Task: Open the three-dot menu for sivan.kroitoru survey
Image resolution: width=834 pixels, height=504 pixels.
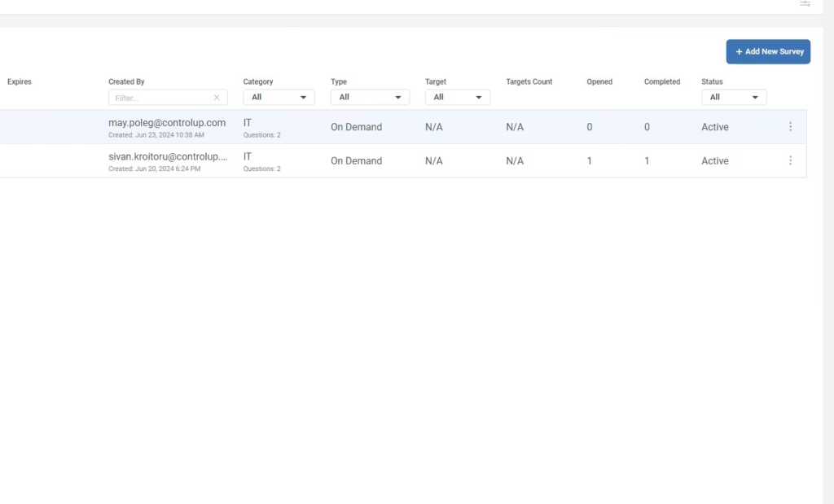Action: pyautogui.click(x=790, y=161)
